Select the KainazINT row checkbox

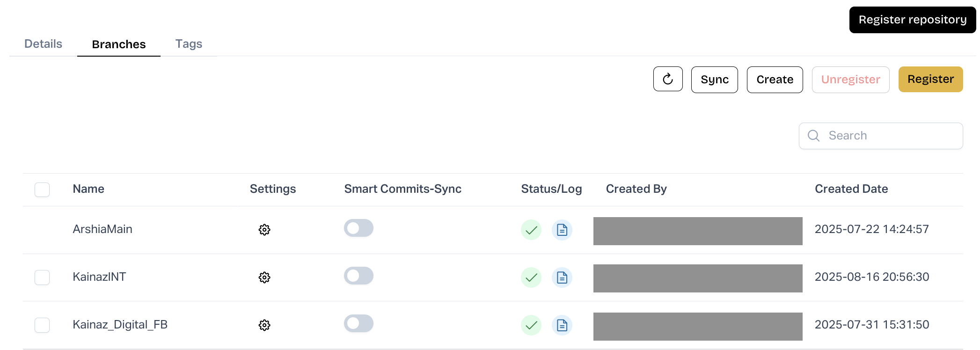(42, 277)
